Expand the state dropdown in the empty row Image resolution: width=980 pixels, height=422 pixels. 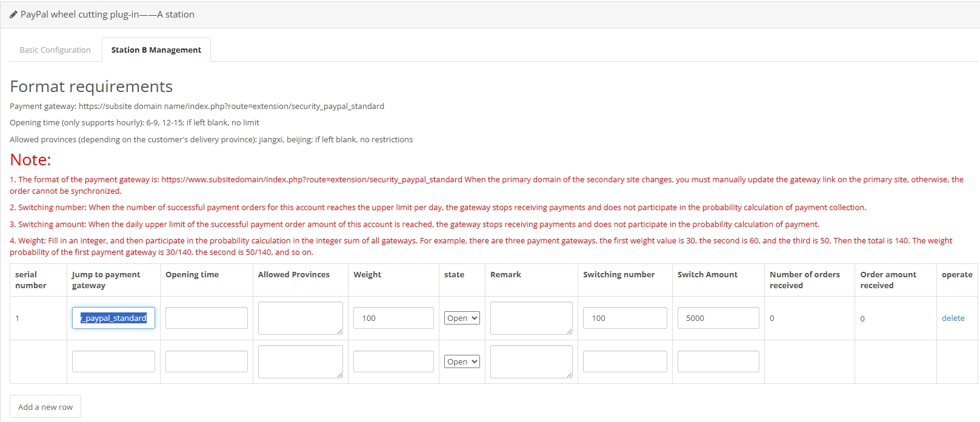462,361
